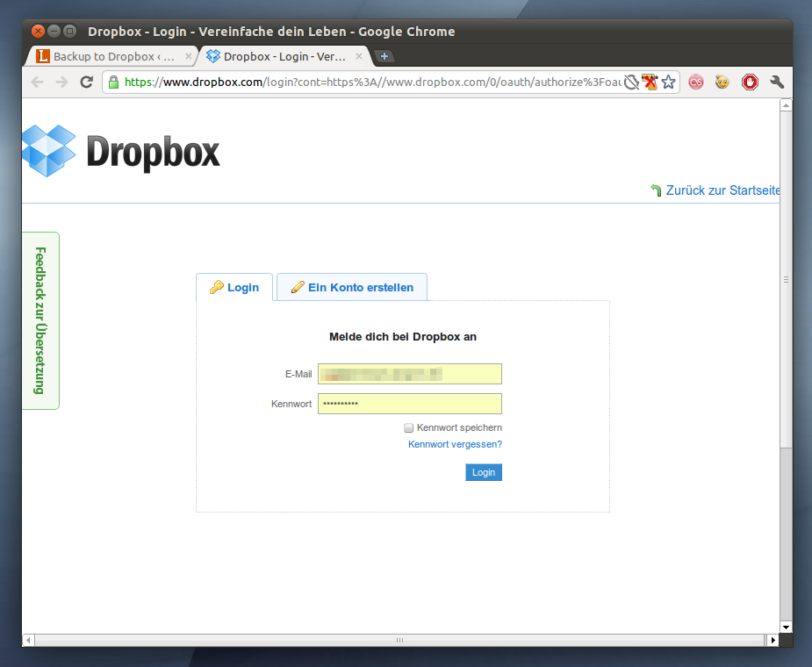Click the AdBlock stop-sign extension icon
Screen dimensions: 812x667
pyautogui.click(x=750, y=82)
